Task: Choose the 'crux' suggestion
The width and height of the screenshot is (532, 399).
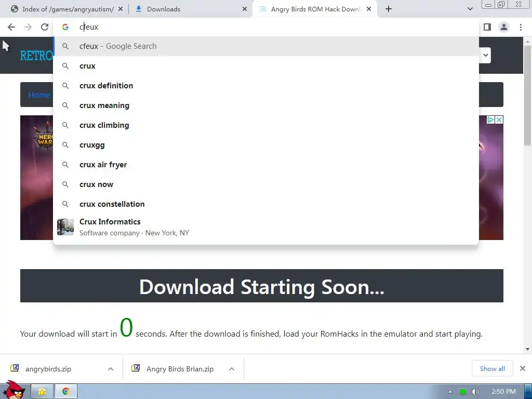Action: tap(266, 66)
